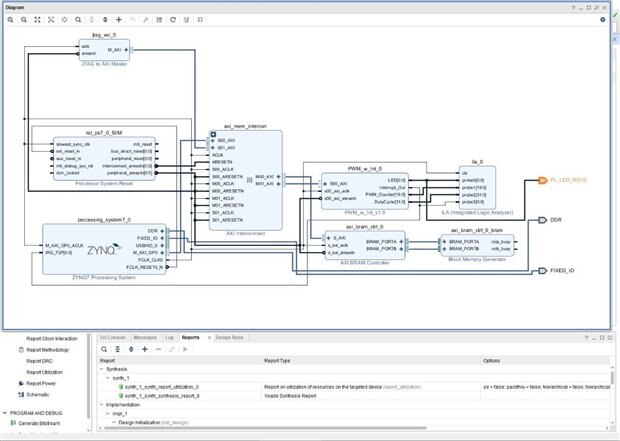Click the Zoom Out magnifier icon

23,19
